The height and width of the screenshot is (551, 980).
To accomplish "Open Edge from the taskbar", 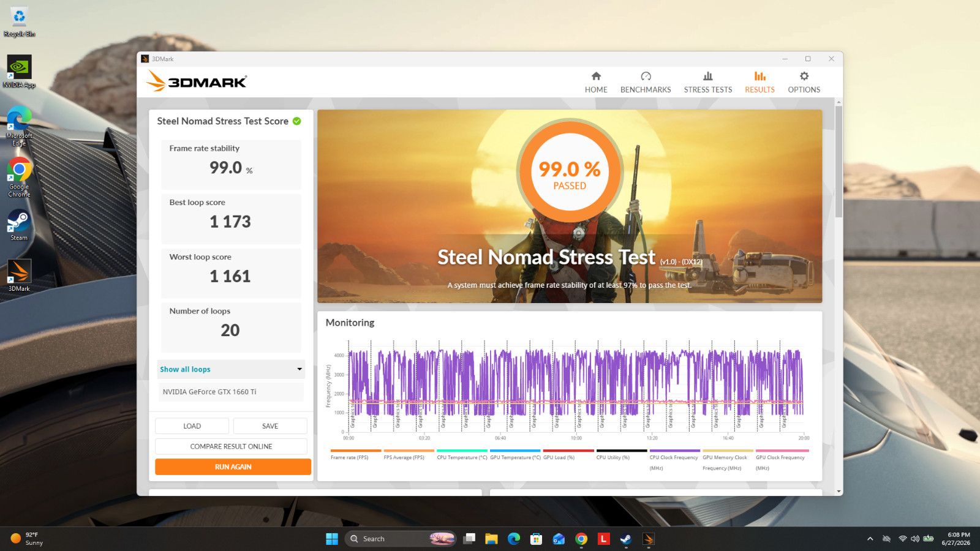I will pos(514,539).
